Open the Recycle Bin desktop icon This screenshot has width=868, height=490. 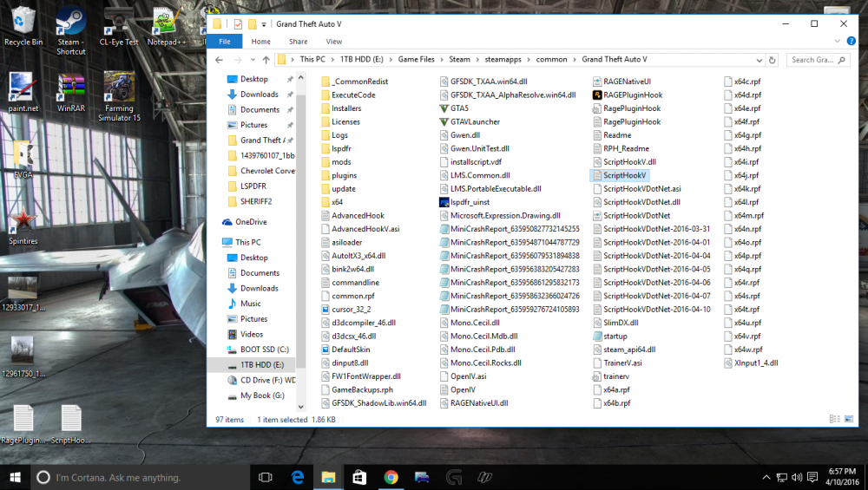coord(23,27)
